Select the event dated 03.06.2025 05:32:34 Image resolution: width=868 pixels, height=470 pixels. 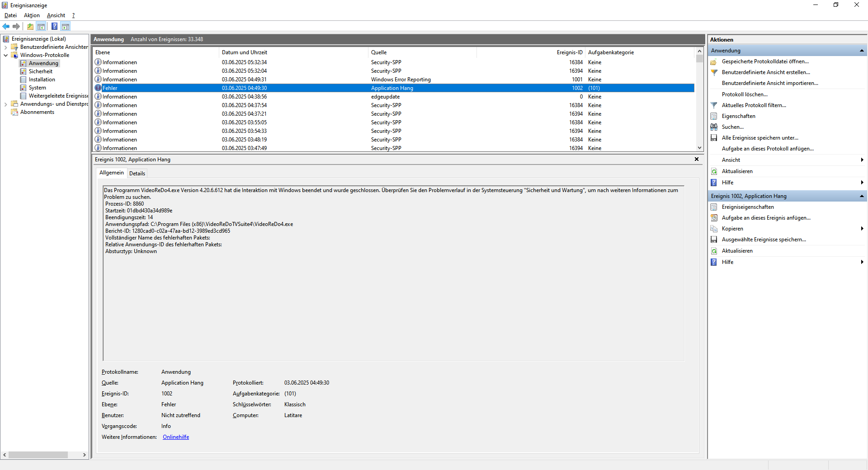pos(394,62)
